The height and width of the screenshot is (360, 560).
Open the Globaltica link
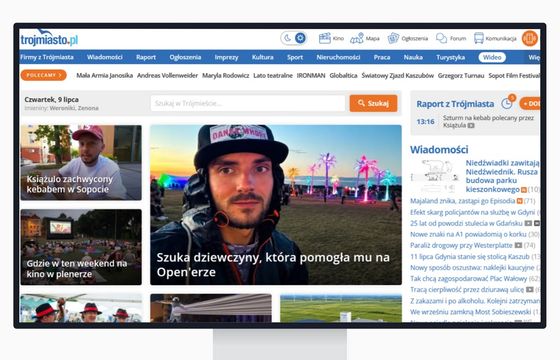[343, 75]
